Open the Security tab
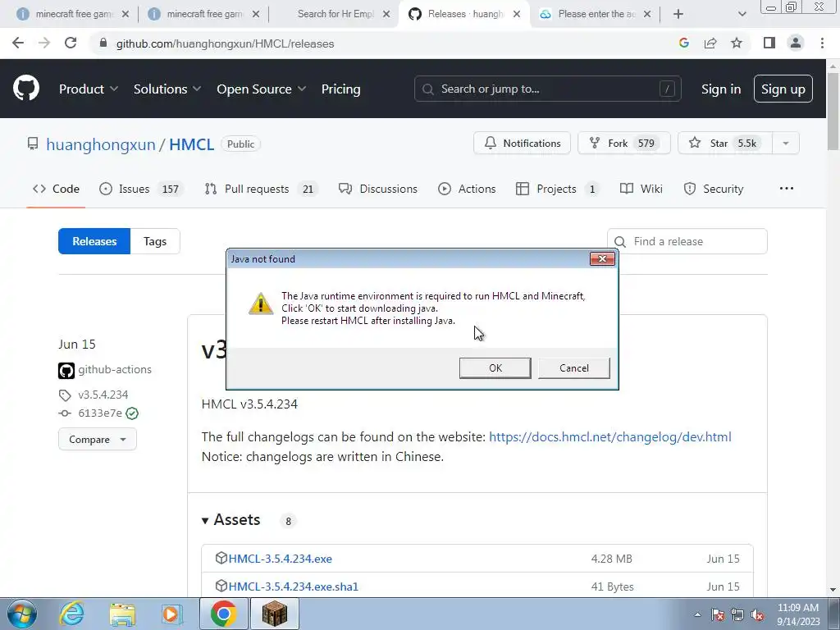 click(714, 189)
